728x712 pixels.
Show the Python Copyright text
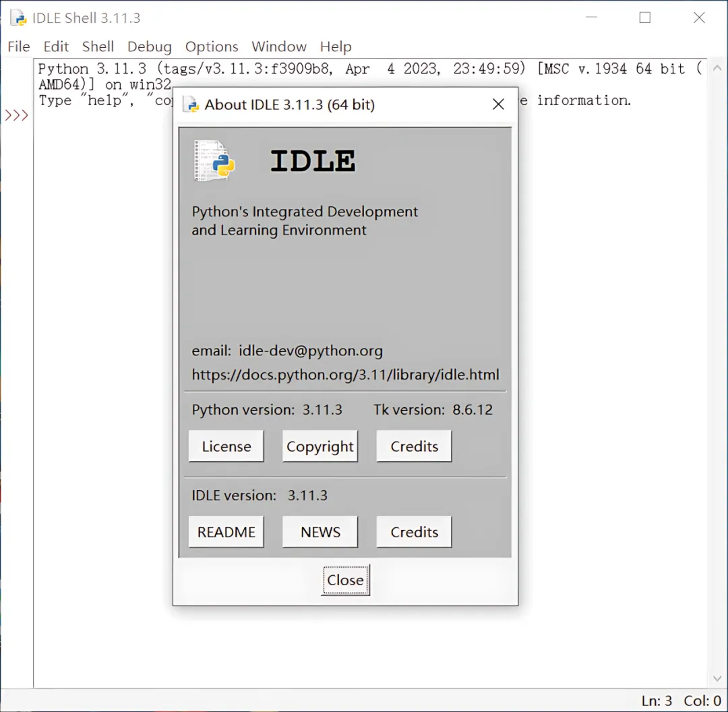pyautogui.click(x=320, y=446)
